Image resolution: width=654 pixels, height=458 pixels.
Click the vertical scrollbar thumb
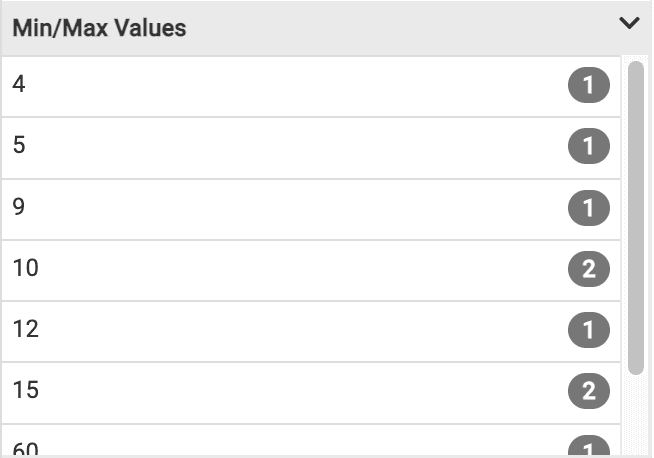636,215
